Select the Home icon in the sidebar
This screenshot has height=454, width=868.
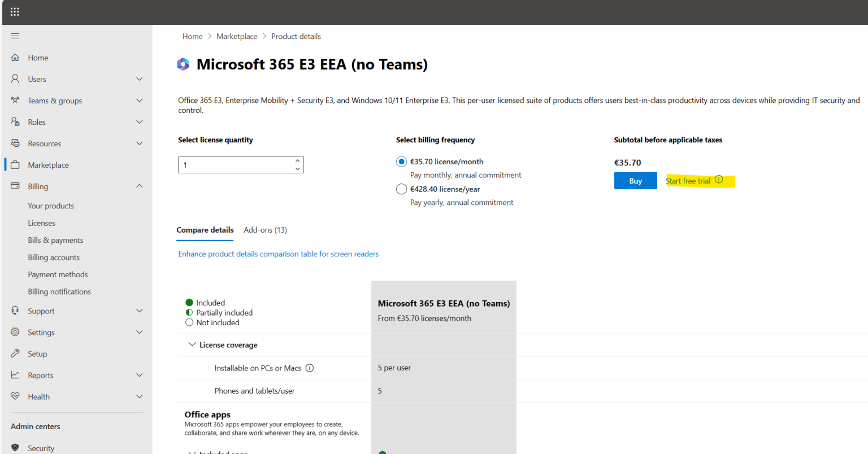15,57
